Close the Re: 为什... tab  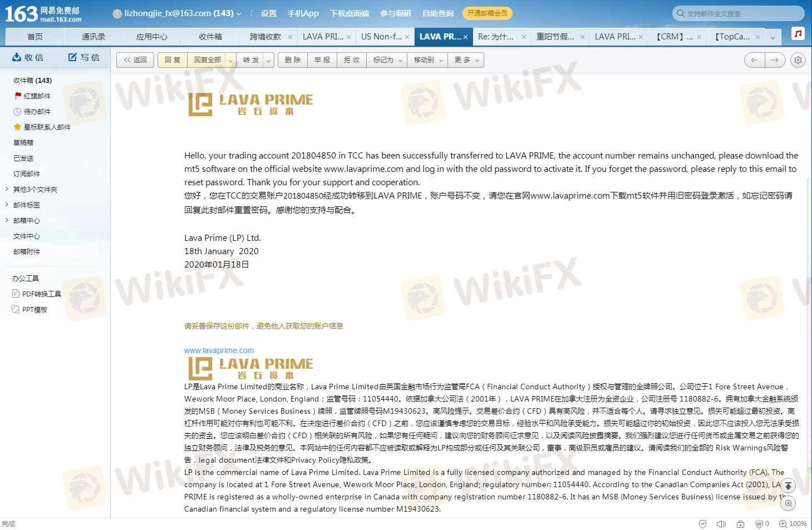524,37
